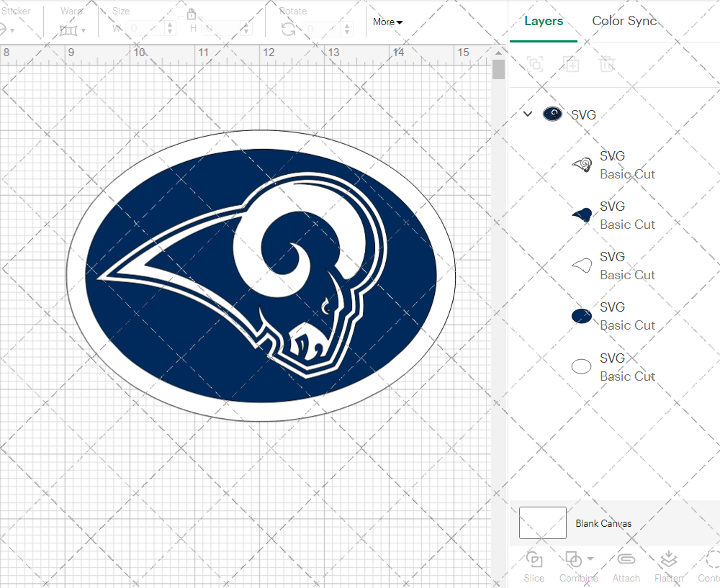720x588 pixels.
Task: Select the Slice tool
Action: (534, 566)
